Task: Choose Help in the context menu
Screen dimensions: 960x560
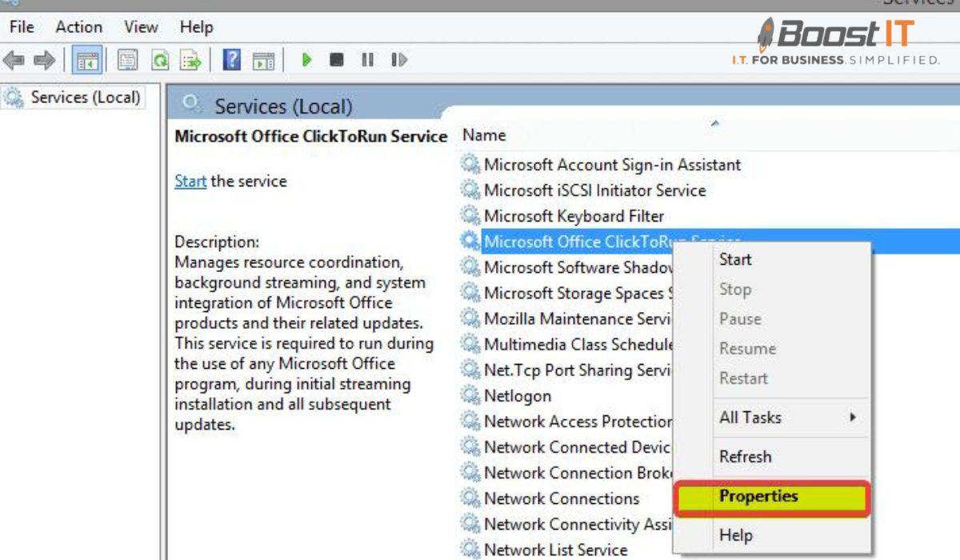Action: [x=736, y=534]
